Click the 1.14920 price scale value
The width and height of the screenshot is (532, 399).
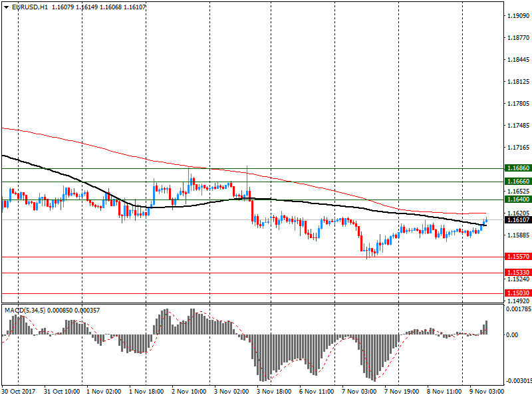tap(518, 301)
